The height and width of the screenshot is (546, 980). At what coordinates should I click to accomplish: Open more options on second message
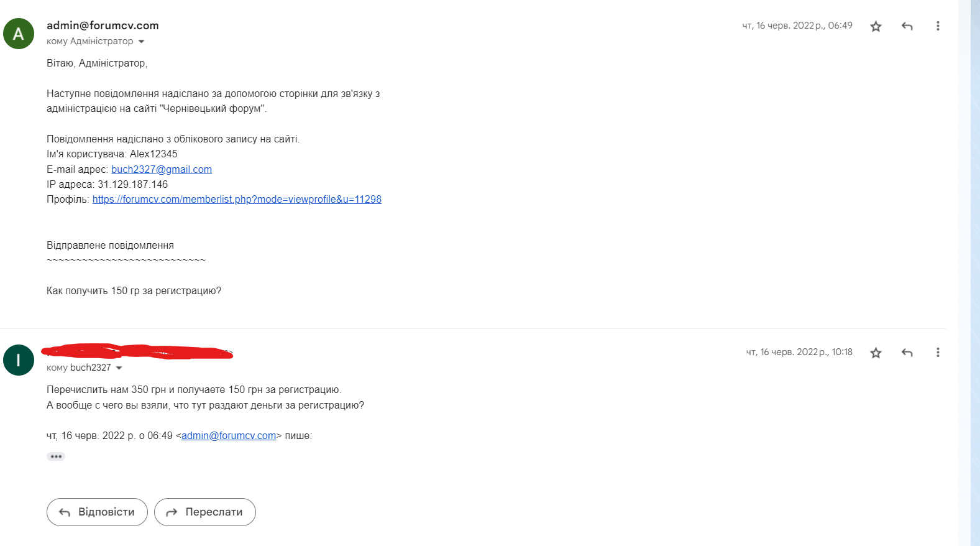pyautogui.click(x=938, y=353)
